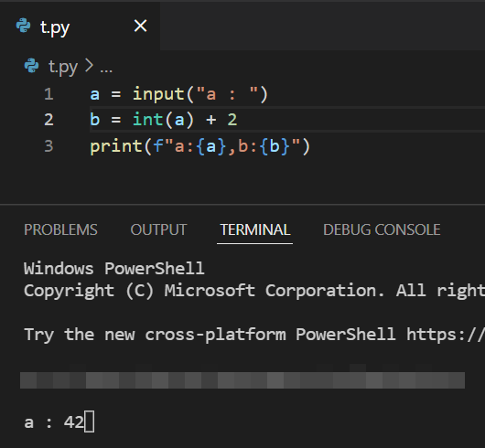The height and width of the screenshot is (448, 485).
Task: Click the int(a) + 2 expression
Action: point(185,120)
